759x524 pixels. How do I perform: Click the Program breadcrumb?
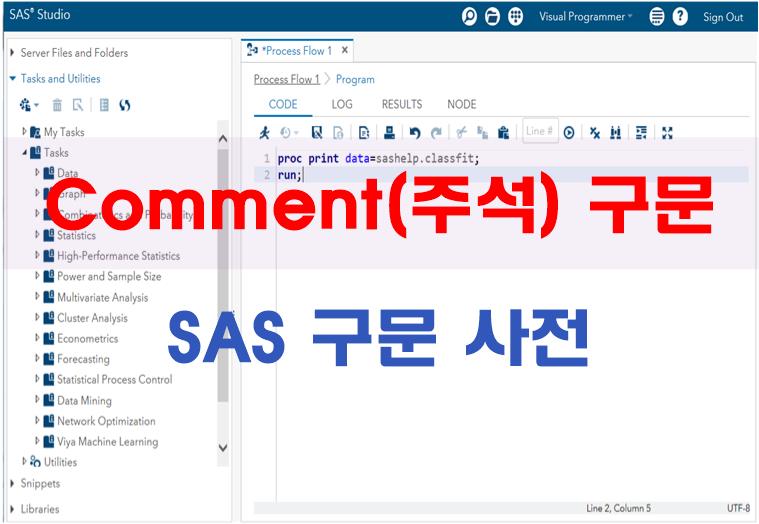(x=355, y=79)
